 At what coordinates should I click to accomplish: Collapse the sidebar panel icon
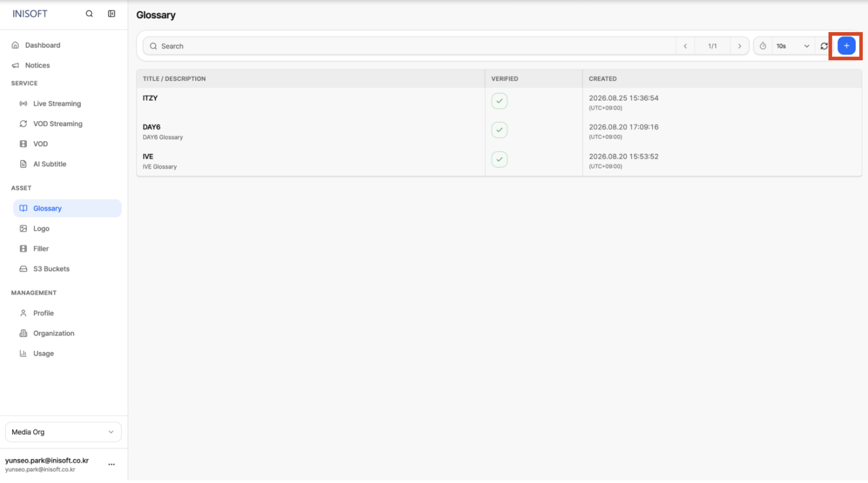(x=112, y=14)
